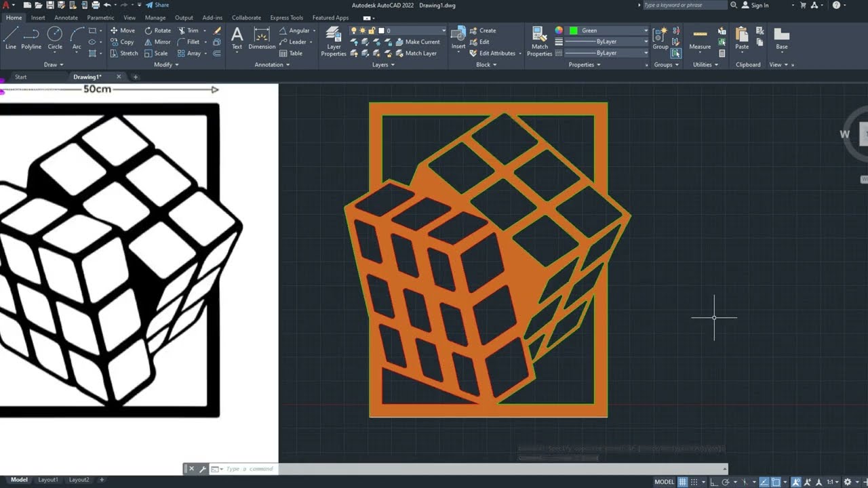
Task: Expand the Block panel
Action: point(486,64)
